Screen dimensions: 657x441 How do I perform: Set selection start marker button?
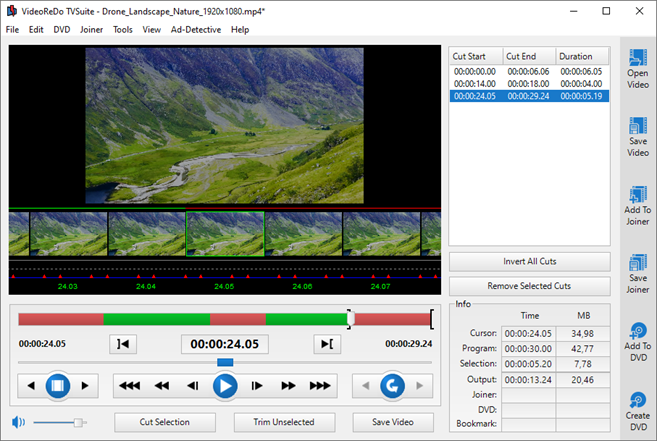(x=123, y=344)
